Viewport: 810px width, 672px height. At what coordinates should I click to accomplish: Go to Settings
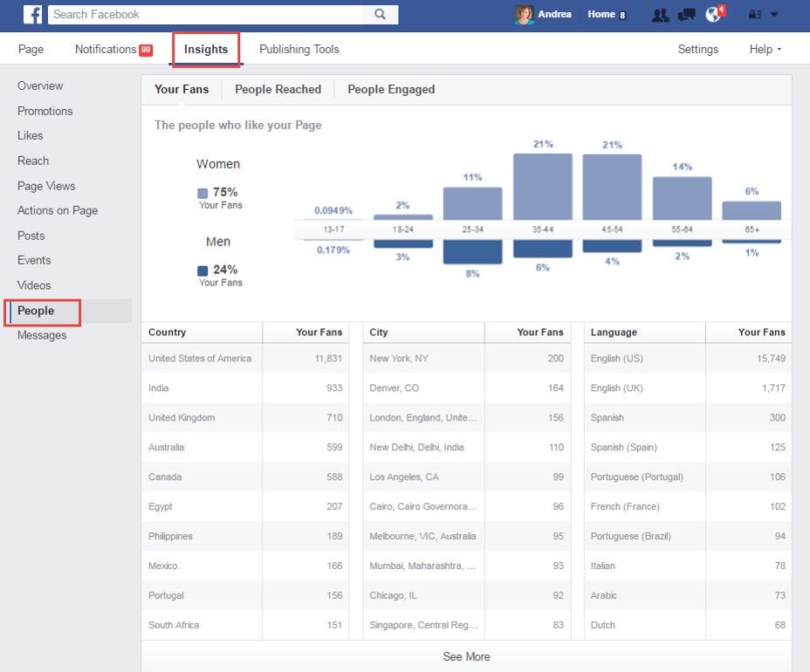698,49
